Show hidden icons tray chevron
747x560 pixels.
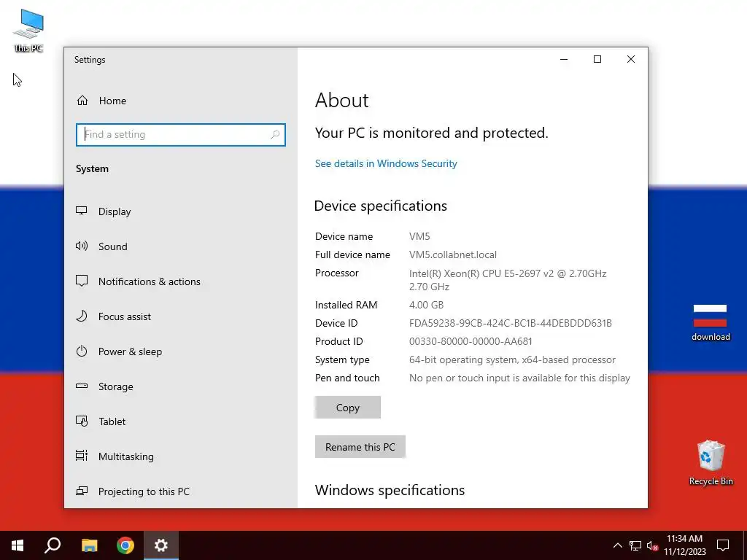coord(617,545)
